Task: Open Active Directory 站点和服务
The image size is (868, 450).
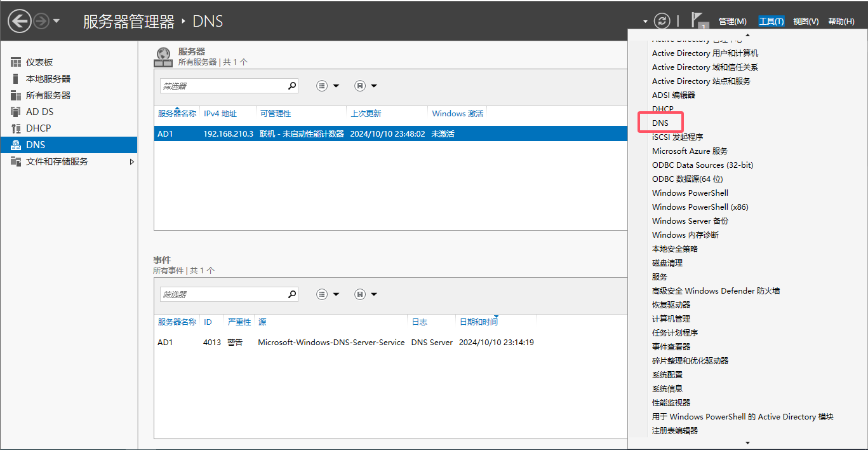Action: click(701, 81)
